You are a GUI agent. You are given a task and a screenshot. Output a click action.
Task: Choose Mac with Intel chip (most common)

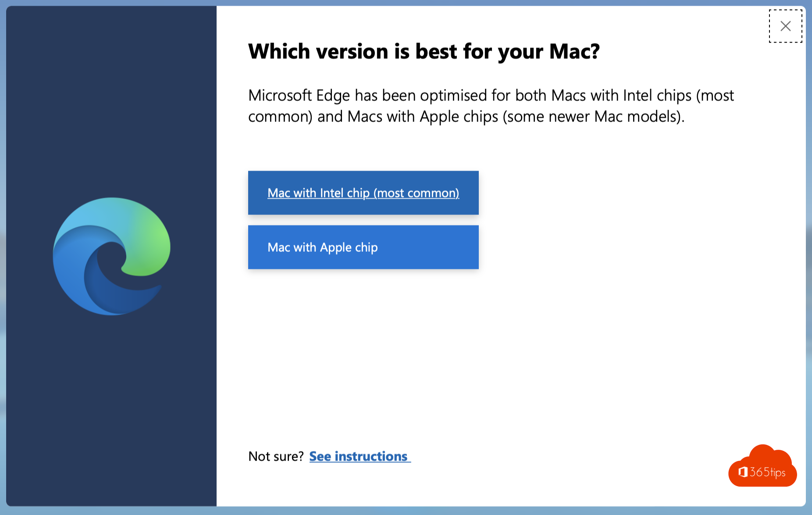pos(363,193)
